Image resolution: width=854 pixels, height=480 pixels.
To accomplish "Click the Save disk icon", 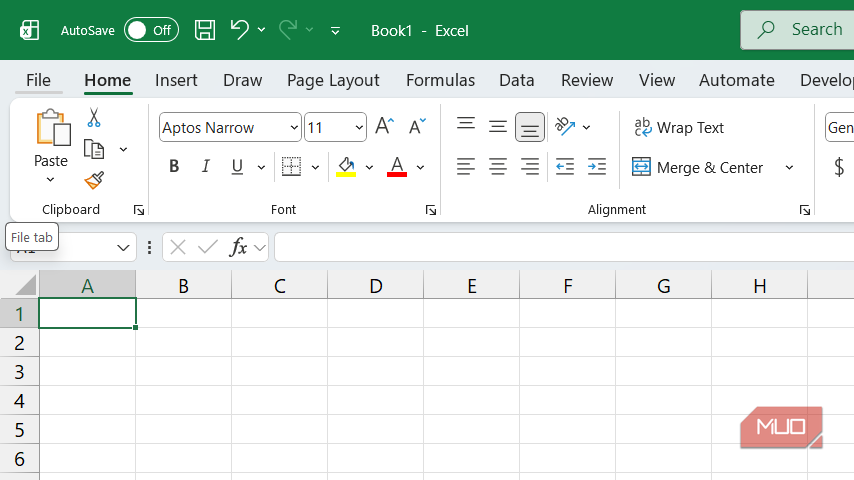I will (x=205, y=30).
